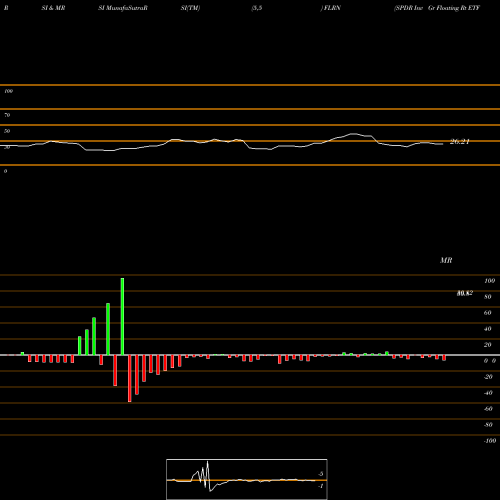500x500 pixels.
Task: Click the RSI 70 level label
Action: pos(7,115)
